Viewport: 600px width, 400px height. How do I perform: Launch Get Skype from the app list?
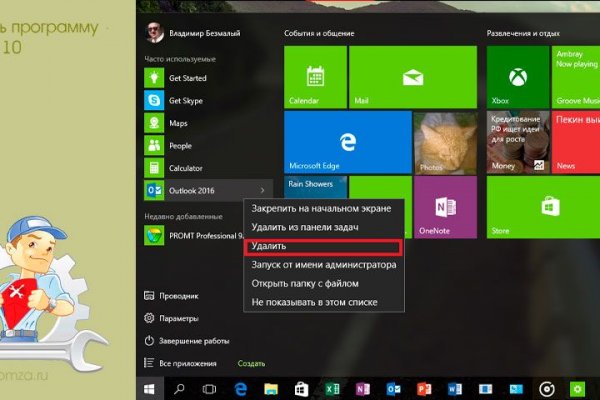187,101
